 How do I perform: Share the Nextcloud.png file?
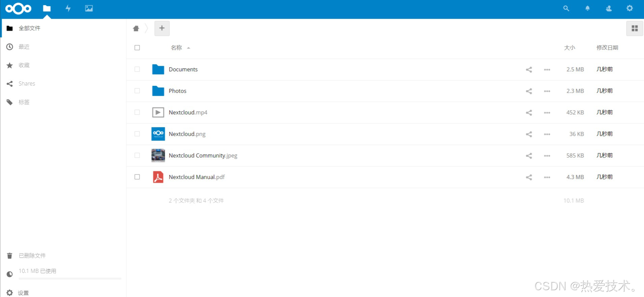tap(529, 134)
